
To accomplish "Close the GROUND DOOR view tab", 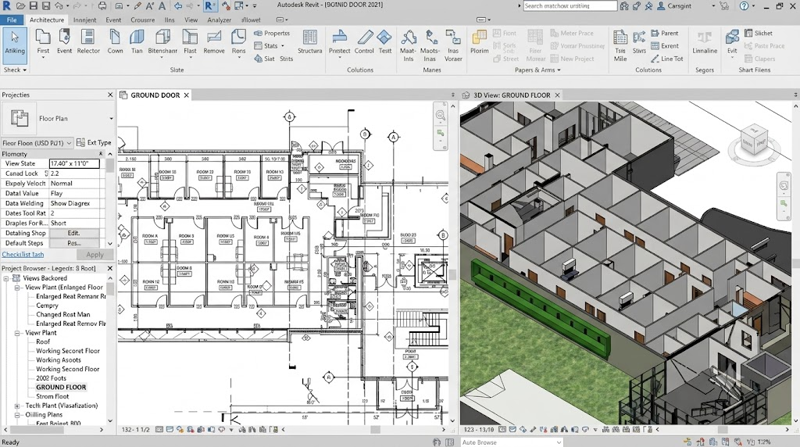I will 187,95.
